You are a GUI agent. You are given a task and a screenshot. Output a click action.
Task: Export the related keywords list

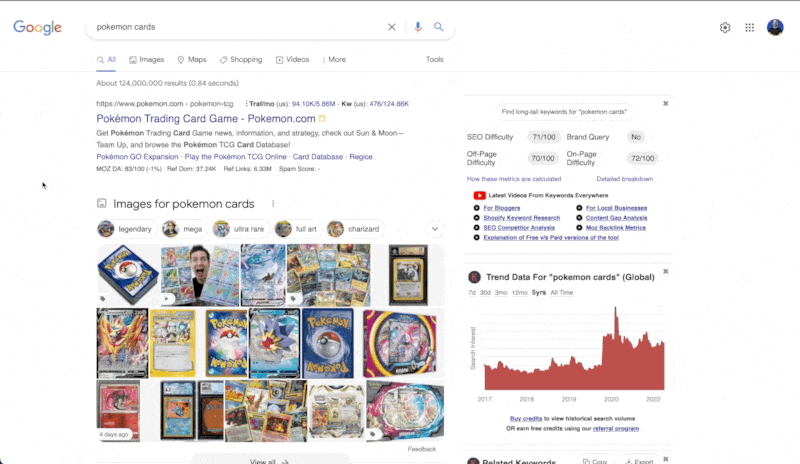pyautogui.click(x=639, y=460)
